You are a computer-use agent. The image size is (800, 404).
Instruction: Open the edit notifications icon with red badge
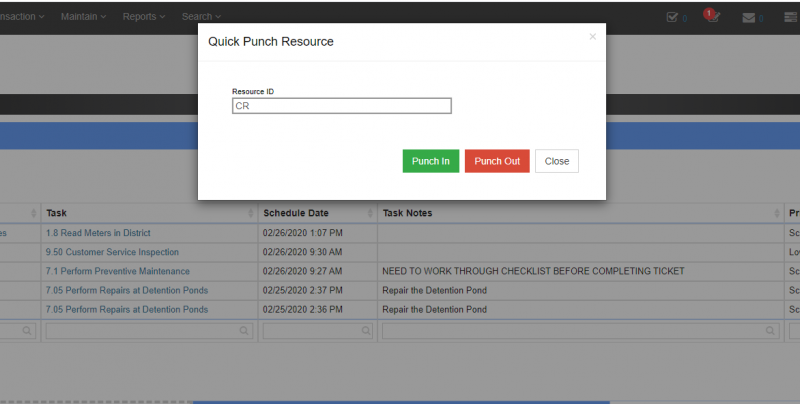click(712, 17)
